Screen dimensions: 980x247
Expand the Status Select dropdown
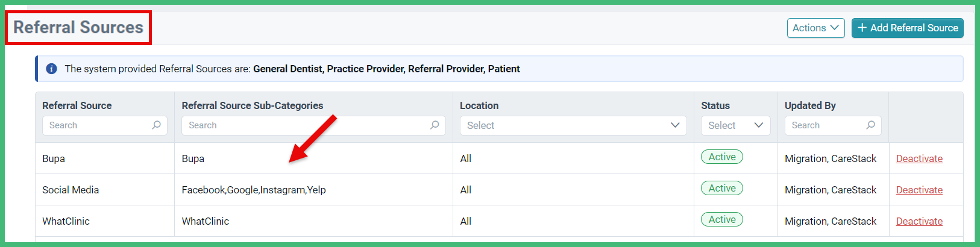[735, 125]
